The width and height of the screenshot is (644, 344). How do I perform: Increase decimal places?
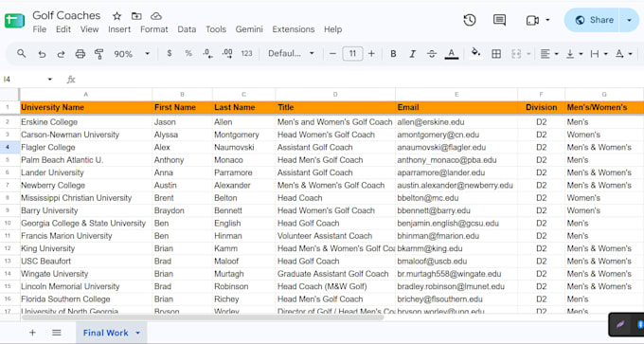(227, 53)
